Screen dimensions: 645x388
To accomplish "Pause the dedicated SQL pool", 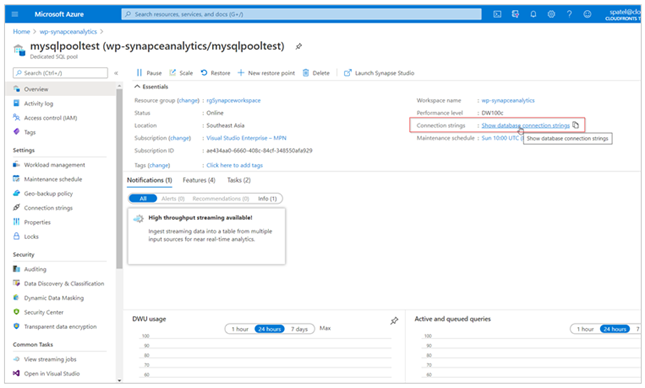I will [x=149, y=73].
